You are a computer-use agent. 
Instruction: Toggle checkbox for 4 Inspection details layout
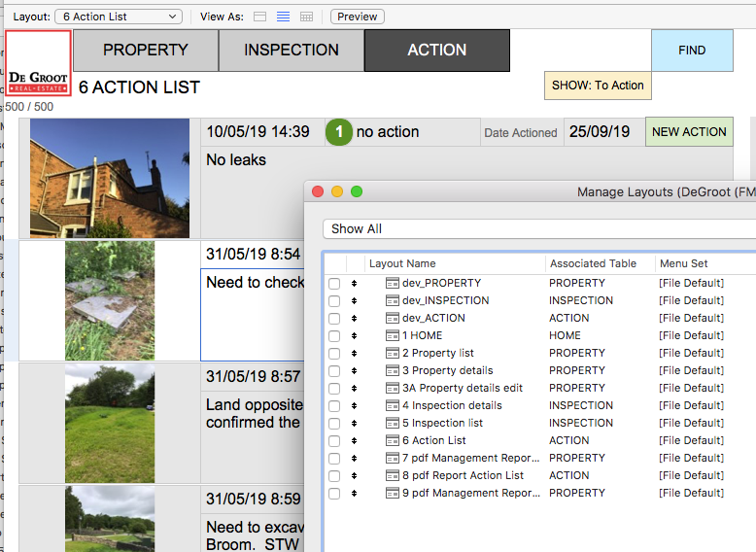[x=334, y=406]
